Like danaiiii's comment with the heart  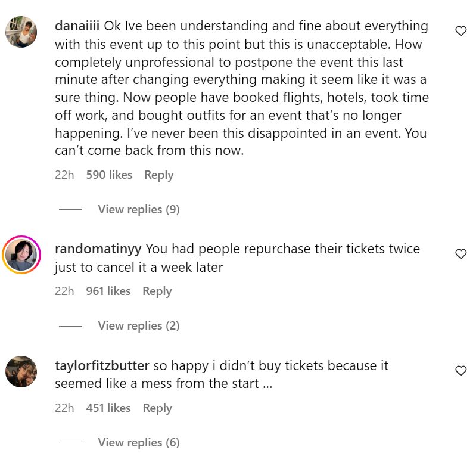461,31
